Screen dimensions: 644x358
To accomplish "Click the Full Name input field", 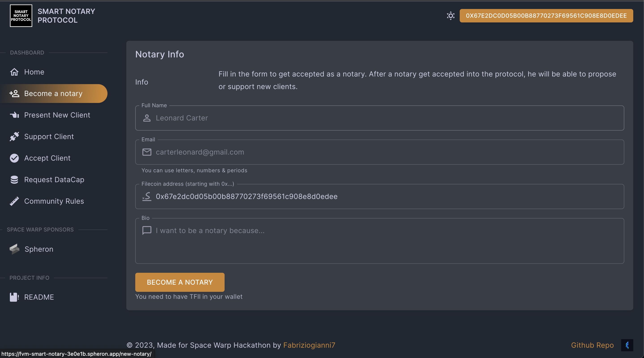I will 380,118.
